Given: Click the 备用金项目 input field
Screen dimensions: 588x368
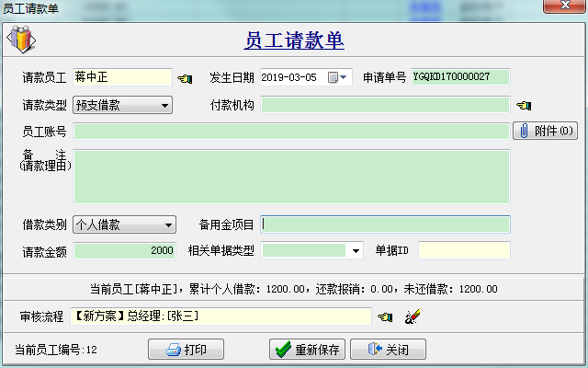Looking at the screenshot, I should [x=386, y=224].
